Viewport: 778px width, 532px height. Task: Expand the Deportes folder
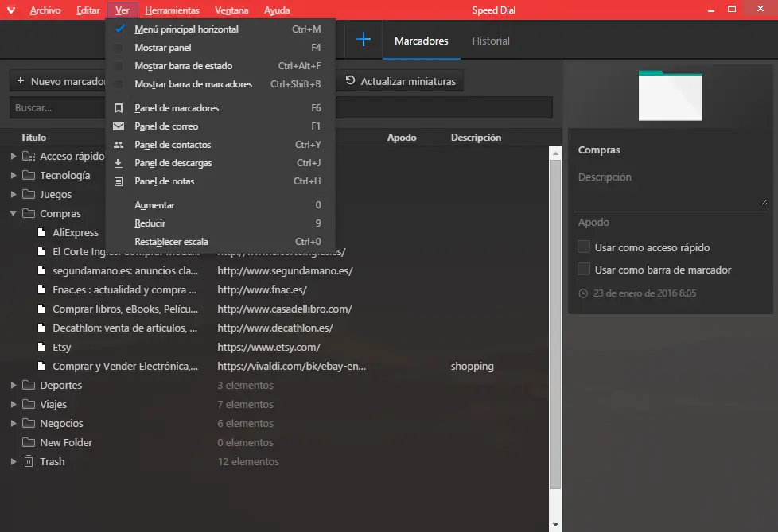click(x=14, y=385)
